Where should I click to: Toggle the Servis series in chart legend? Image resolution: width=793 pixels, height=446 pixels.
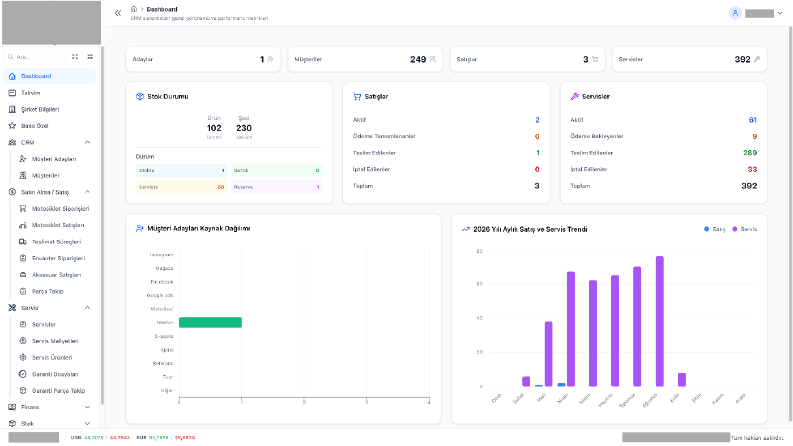click(x=744, y=229)
